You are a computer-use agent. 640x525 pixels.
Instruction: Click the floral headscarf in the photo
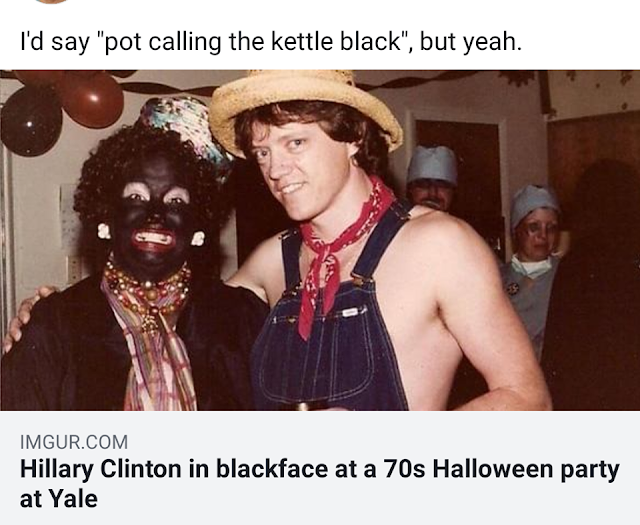click(186, 129)
